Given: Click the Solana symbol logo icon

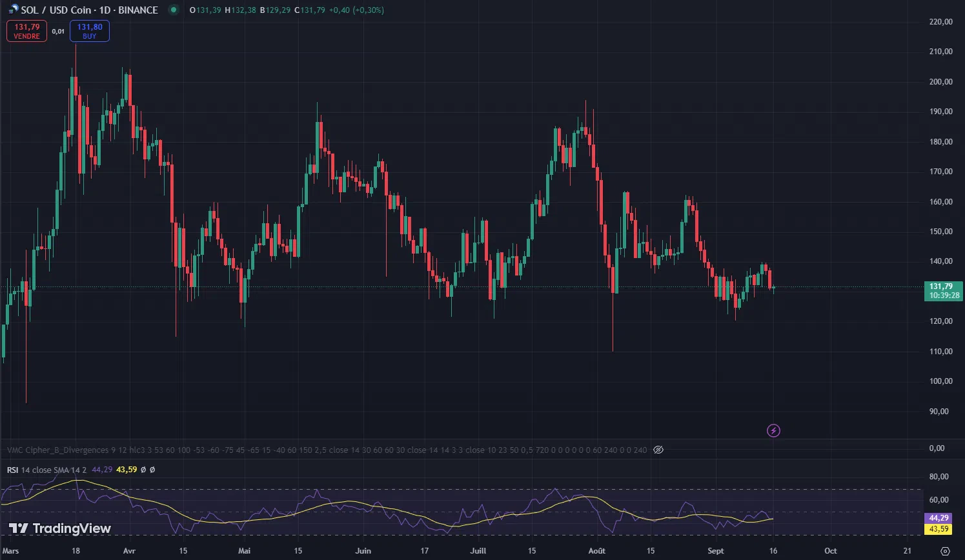Looking at the screenshot, I should [12, 10].
